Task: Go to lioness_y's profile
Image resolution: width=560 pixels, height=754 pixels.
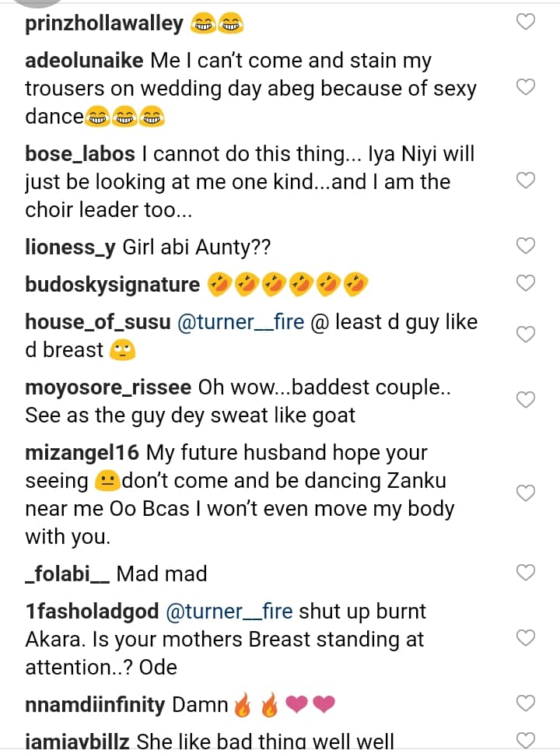Action: point(70,247)
